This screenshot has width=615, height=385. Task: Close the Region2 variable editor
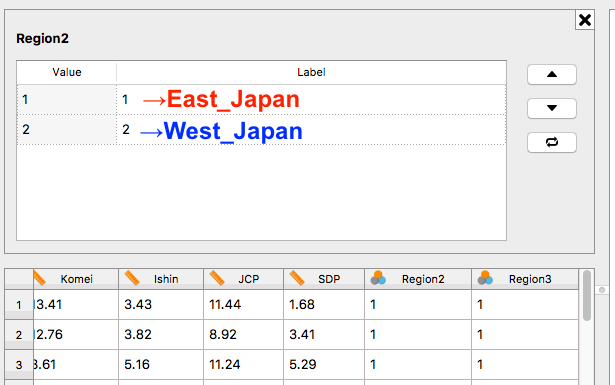[x=584, y=20]
